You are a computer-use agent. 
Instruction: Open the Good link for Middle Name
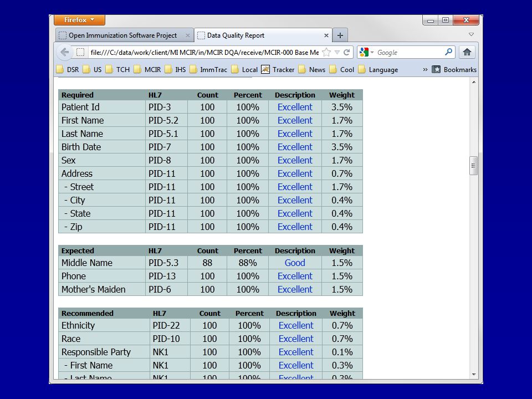pyautogui.click(x=295, y=263)
